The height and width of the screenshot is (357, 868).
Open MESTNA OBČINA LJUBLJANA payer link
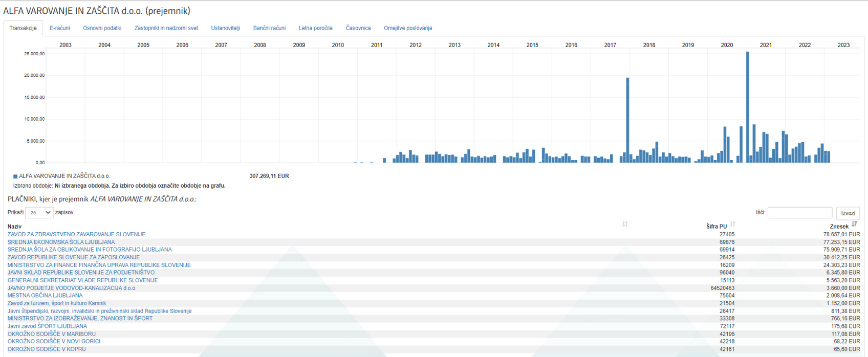click(45, 296)
